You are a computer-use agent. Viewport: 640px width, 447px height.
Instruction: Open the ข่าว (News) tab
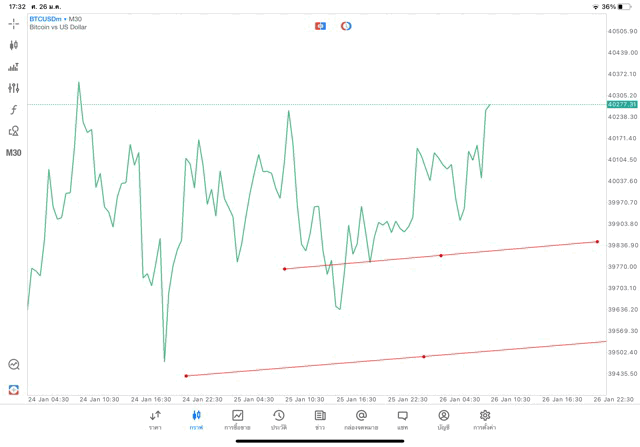point(320,420)
